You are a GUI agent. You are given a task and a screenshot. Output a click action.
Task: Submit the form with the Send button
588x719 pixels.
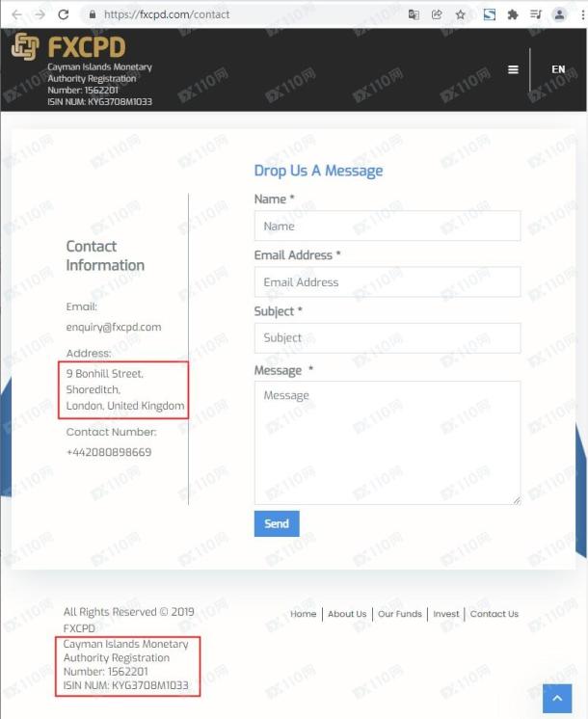(277, 523)
